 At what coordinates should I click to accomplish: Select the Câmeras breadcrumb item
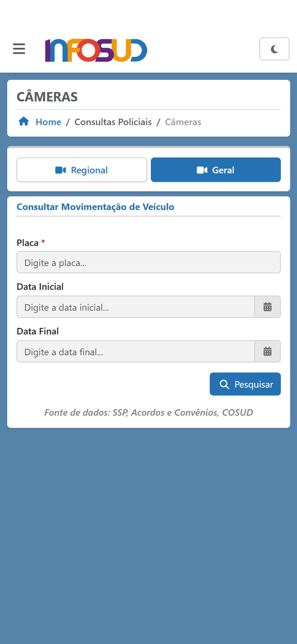tap(183, 122)
